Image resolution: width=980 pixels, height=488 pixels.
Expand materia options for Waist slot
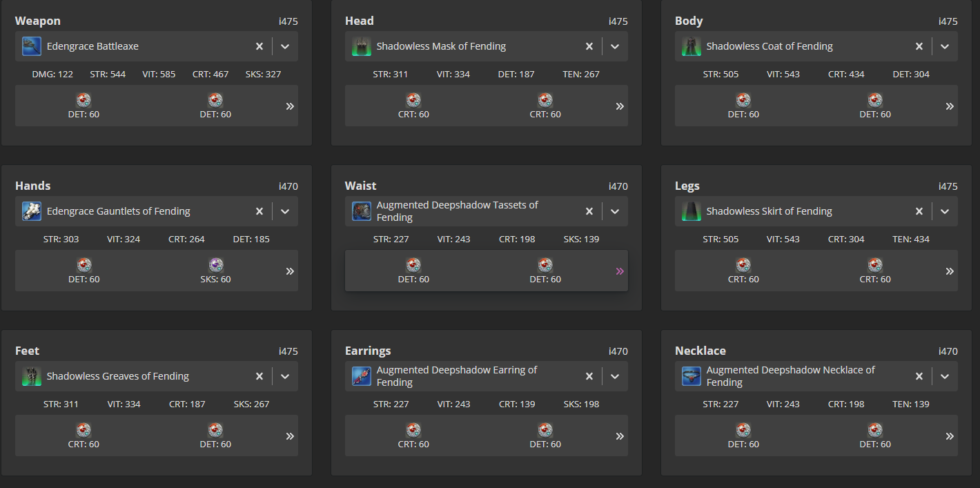[x=620, y=271]
